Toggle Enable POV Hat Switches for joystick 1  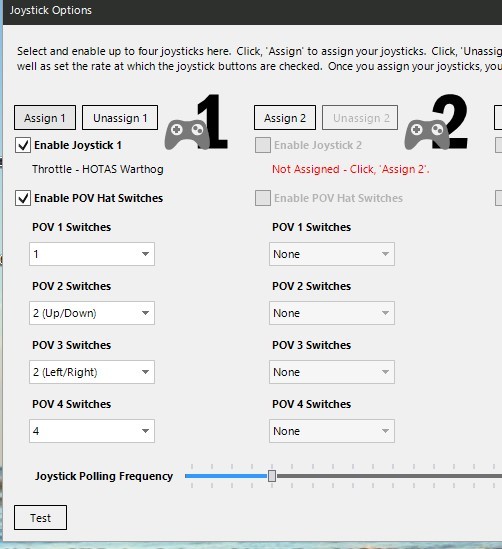[x=23, y=198]
